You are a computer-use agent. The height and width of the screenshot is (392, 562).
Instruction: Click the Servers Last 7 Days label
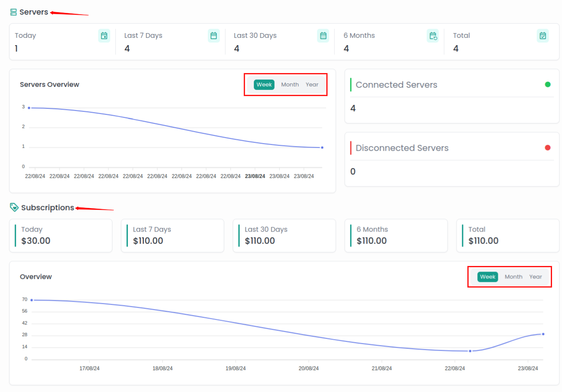tap(143, 35)
